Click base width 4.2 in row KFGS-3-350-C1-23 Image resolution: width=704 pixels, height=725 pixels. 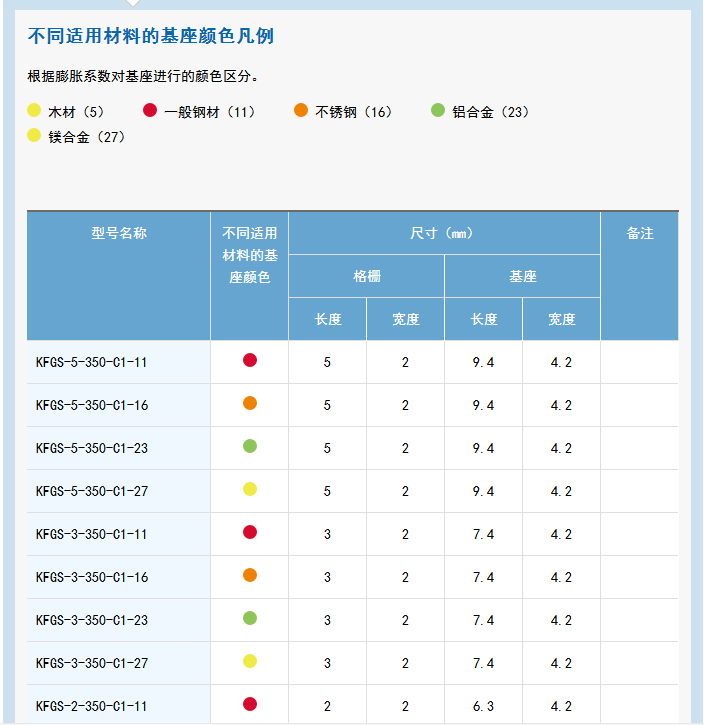562,621
